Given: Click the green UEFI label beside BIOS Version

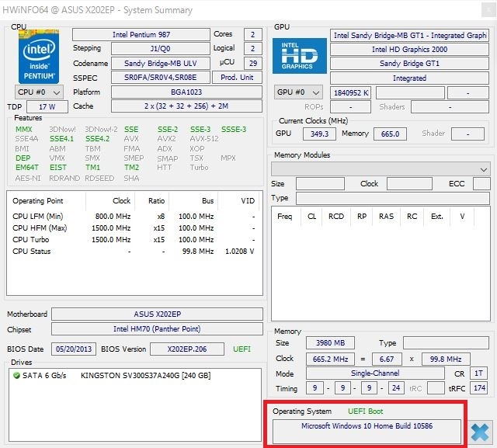Looking at the screenshot, I should 242,349.
